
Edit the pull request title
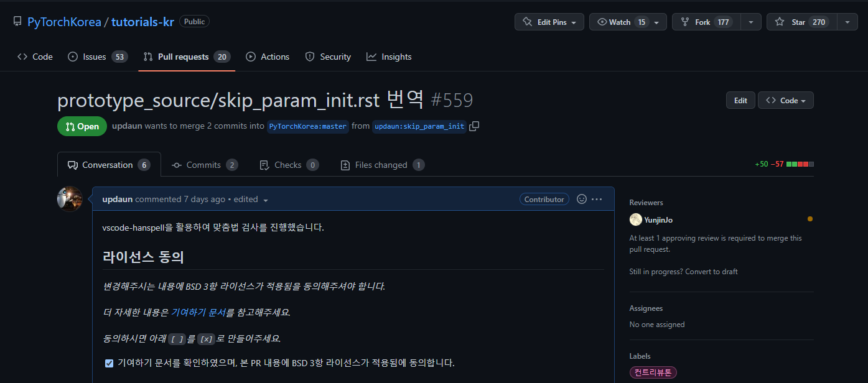click(740, 100)
